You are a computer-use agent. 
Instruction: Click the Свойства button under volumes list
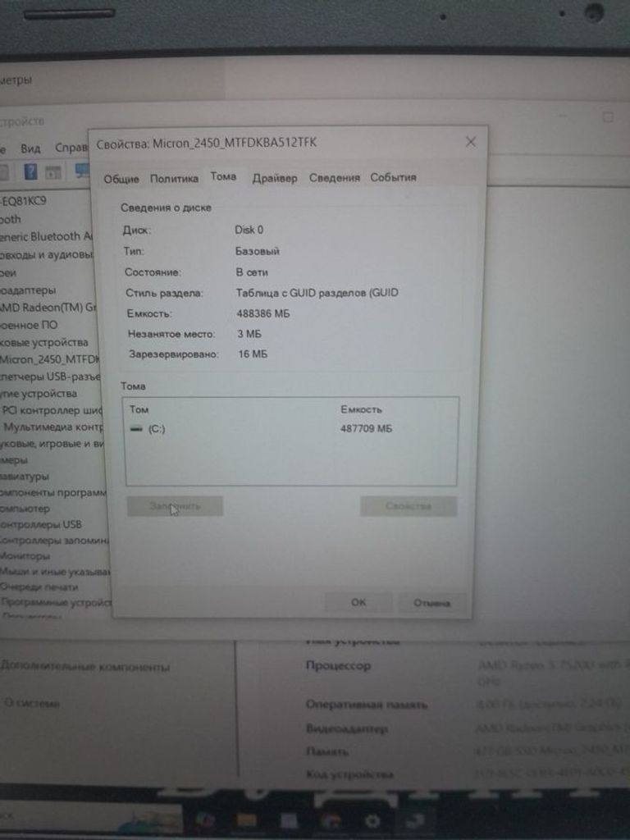[408, 506]
